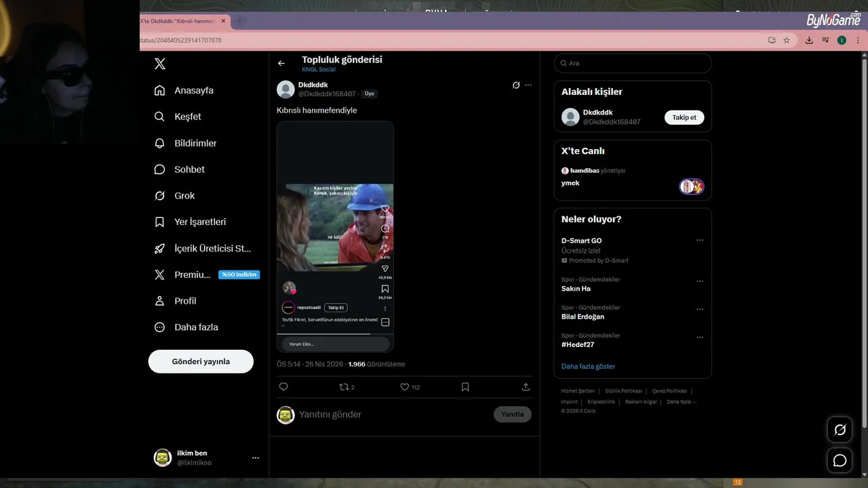Open Premium with %50 indirim badge

[207, 274]
